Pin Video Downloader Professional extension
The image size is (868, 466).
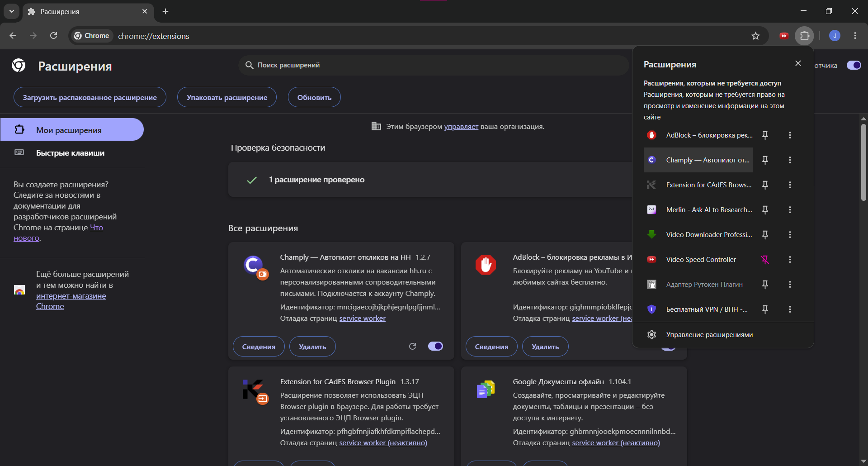click(x=765, y=235)
